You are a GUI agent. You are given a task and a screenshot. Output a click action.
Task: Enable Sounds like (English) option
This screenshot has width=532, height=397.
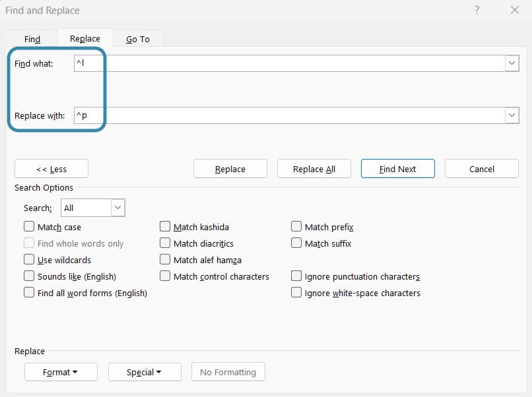coord(29,276)
